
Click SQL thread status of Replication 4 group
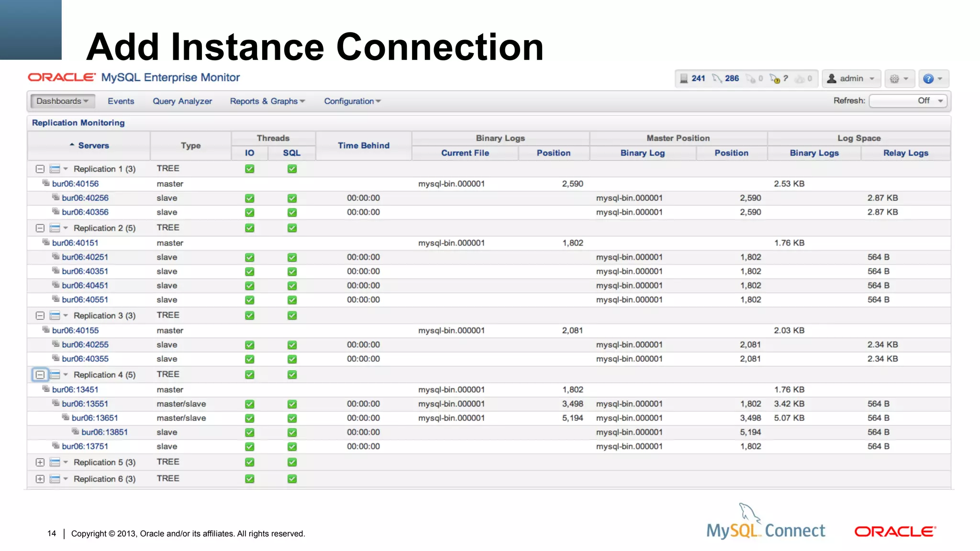[292, 375]
